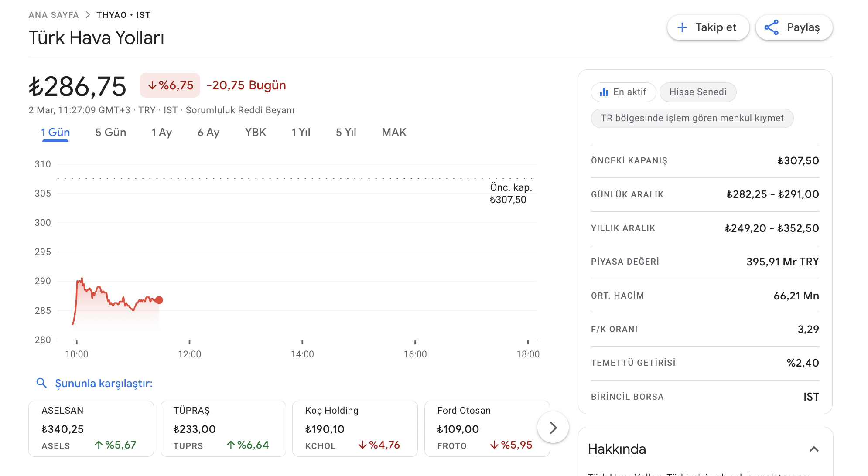
Task: Open the Sorumluluk Reddi Beyanı link
Action: [240, 110]
